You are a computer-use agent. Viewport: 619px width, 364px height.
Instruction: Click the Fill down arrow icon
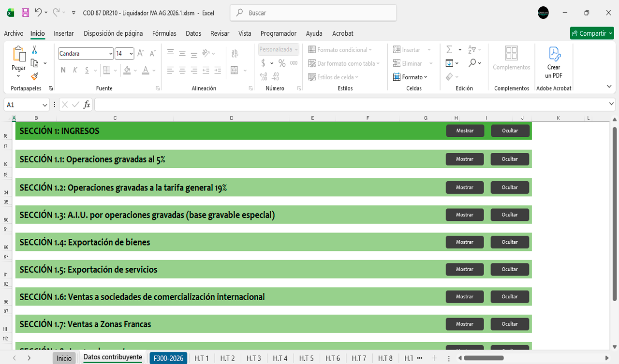[x=449, y=63]
